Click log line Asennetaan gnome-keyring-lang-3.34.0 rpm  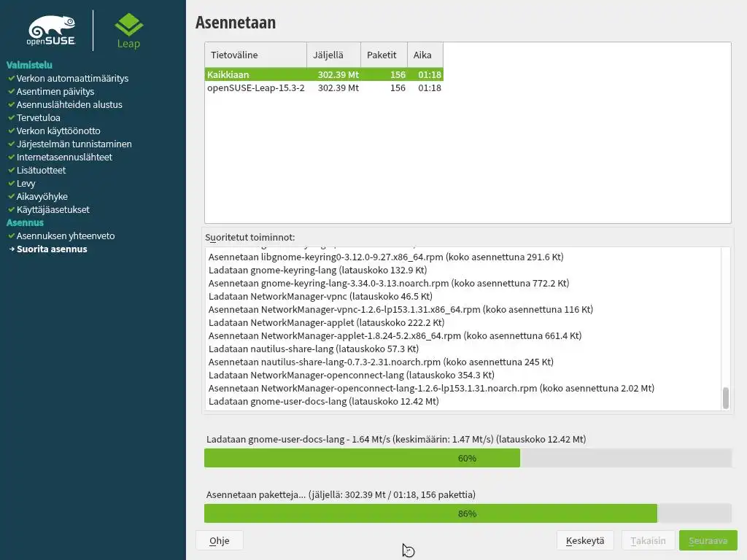coord(389,283)
